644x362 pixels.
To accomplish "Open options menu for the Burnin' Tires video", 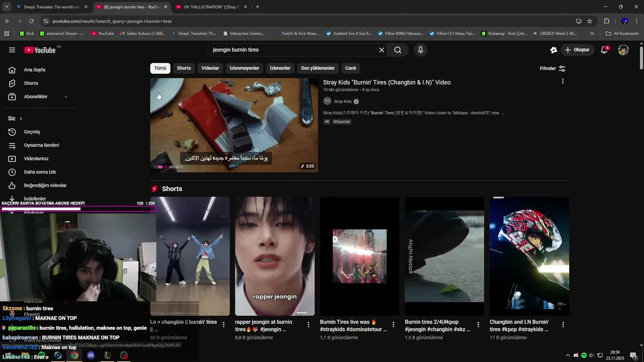I will pyautogui.click(x=562, y=81).
